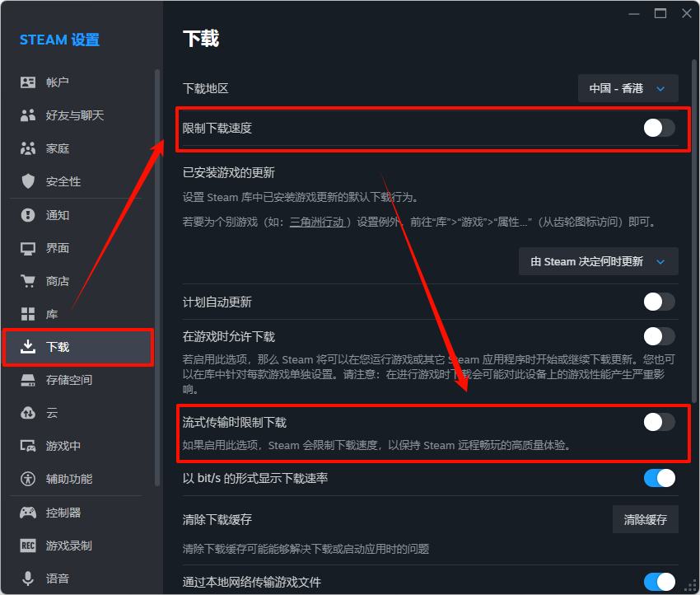Screen dimensions: 700x595
Task: Expand the 由 Steam 决定何时更新 dropdown
Action: 598,261
